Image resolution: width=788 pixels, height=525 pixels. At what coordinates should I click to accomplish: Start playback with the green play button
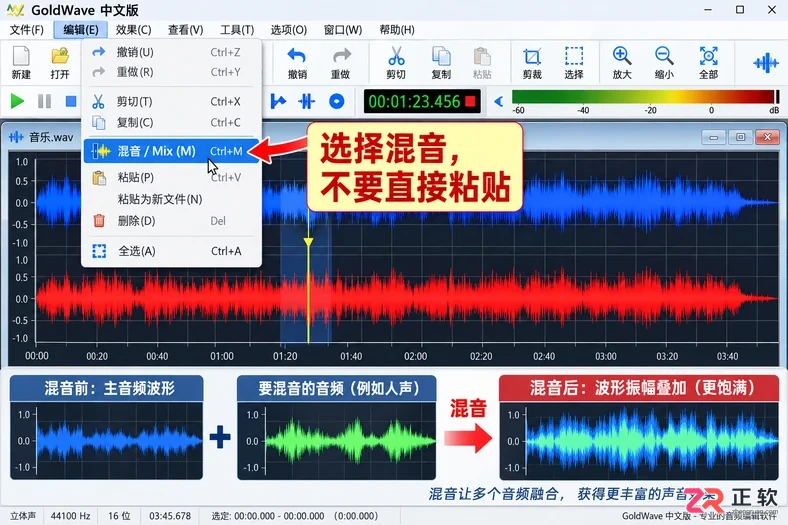(17, 101)
